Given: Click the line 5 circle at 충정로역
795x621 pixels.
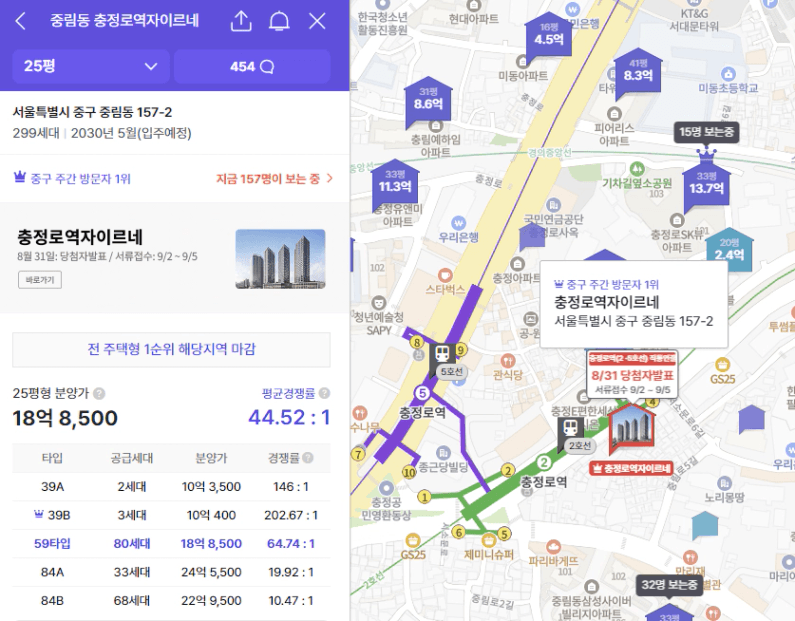Looking at the screenshot, I should (422, 393).
